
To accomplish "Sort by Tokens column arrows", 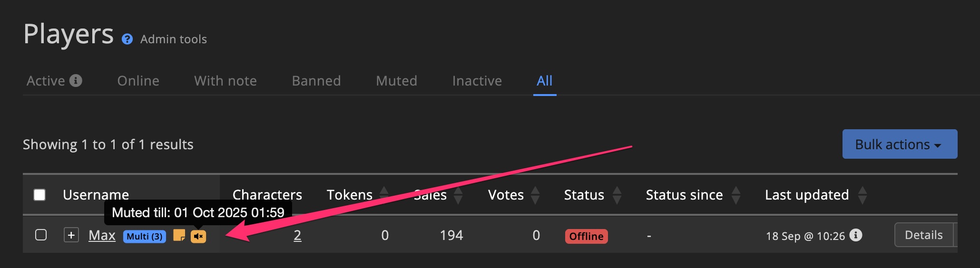I will pyautogui.click(x=384, y=195).
